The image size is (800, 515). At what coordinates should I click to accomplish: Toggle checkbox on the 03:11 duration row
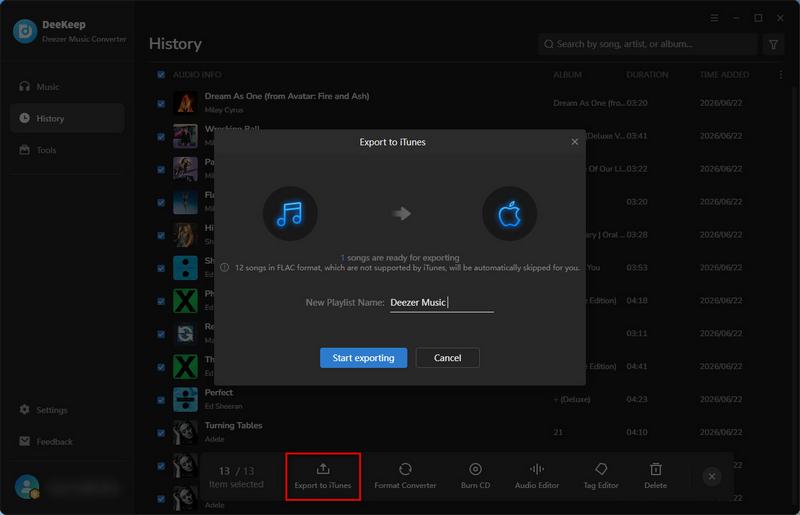[161, 334]
